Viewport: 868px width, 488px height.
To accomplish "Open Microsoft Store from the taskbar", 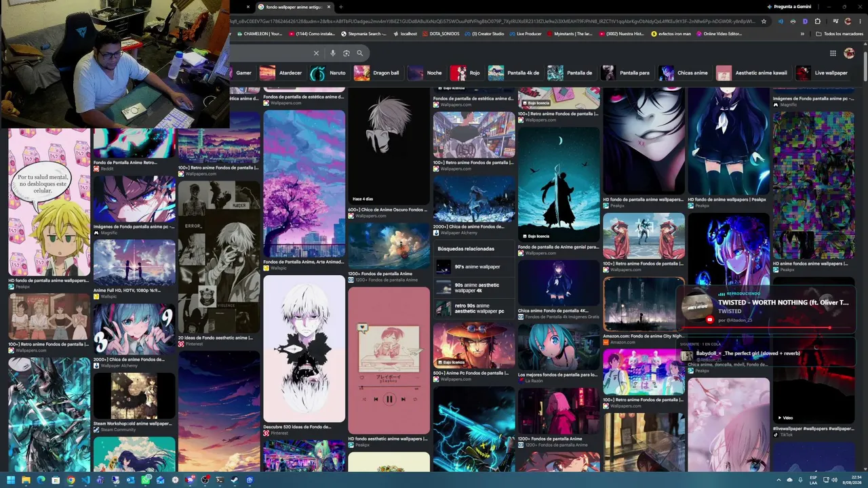I will click(x=56, y=480).
